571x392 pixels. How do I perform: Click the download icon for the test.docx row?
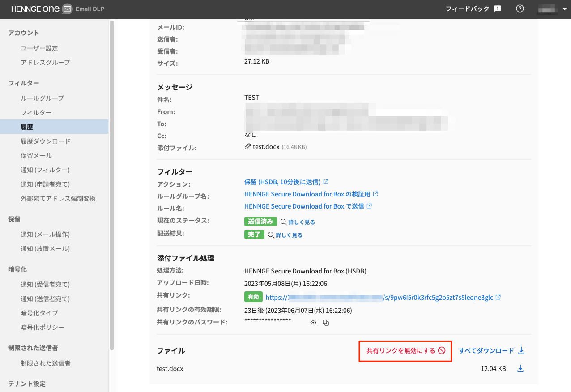coord(520,369)
